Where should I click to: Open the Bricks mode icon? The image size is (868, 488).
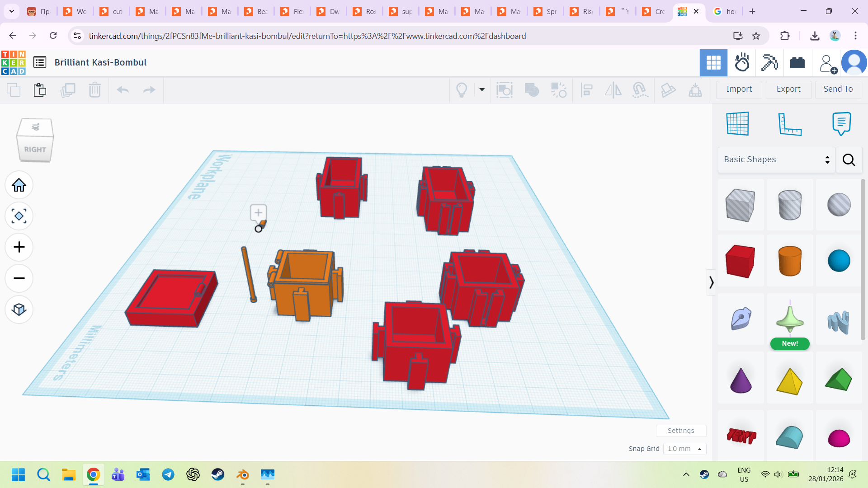click(797, 62)
